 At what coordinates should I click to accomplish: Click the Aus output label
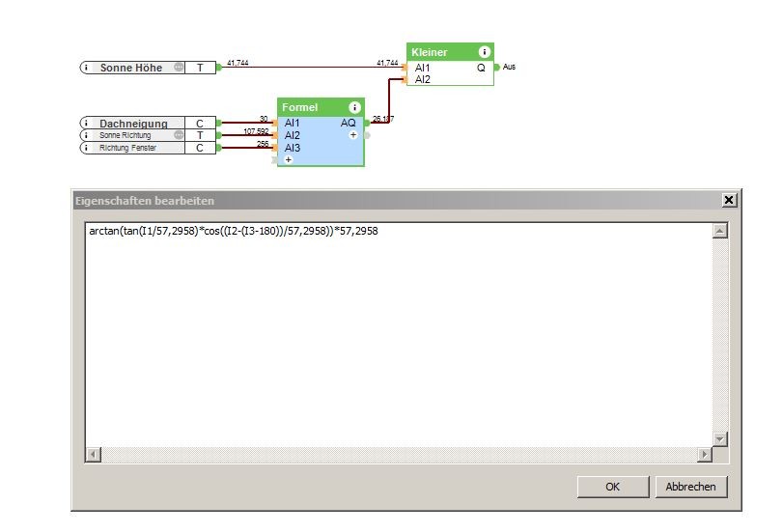click(x=509, y=67)
